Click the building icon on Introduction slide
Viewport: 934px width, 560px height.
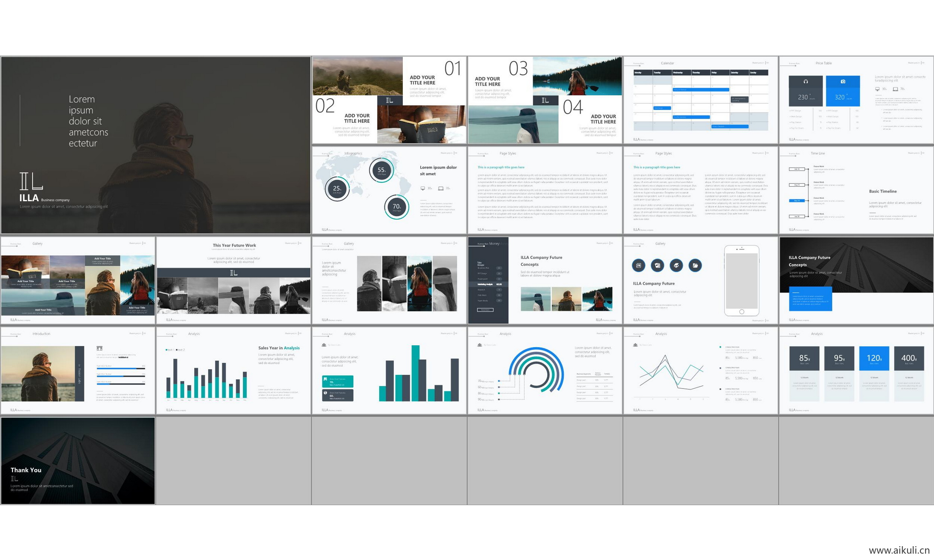[99, 348]
